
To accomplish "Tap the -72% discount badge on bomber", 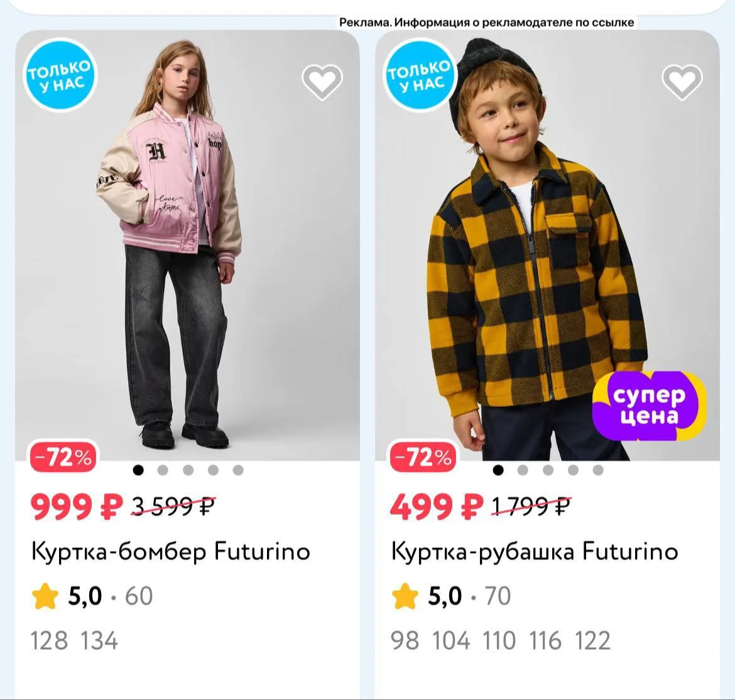I will [x=63, y=457].
